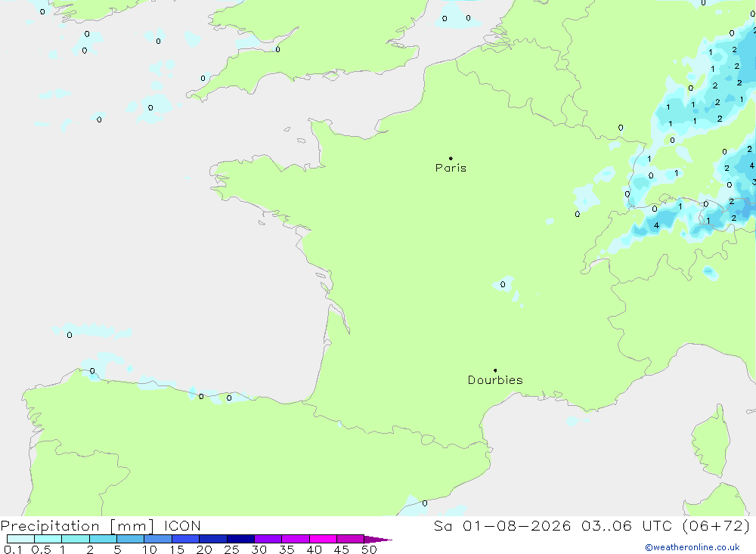Click the 30–35 mm purple legend segment
This screenshot has width=756, height=554.
(x=268, y=539)
